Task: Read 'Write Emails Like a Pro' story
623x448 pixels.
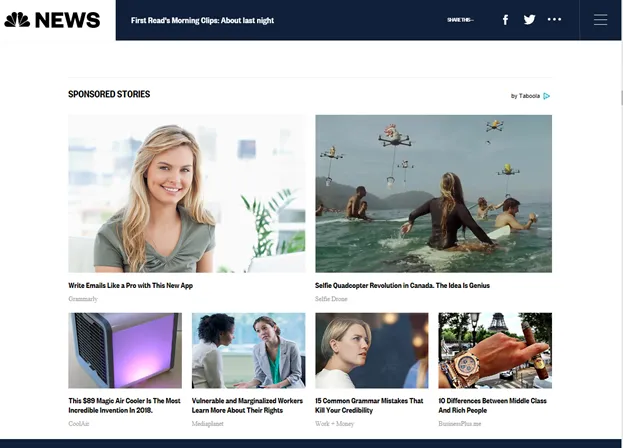Action: pos(130,285)
